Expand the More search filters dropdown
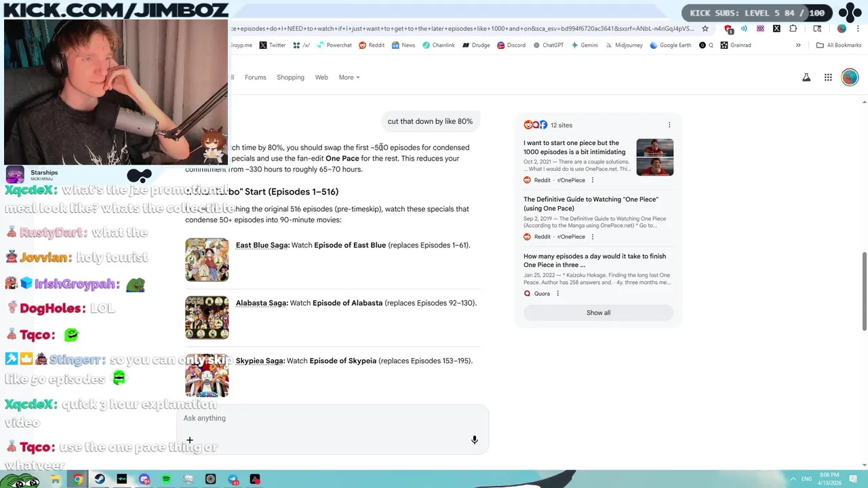This screenshot has height=488, width=868. tap(349, 77)
